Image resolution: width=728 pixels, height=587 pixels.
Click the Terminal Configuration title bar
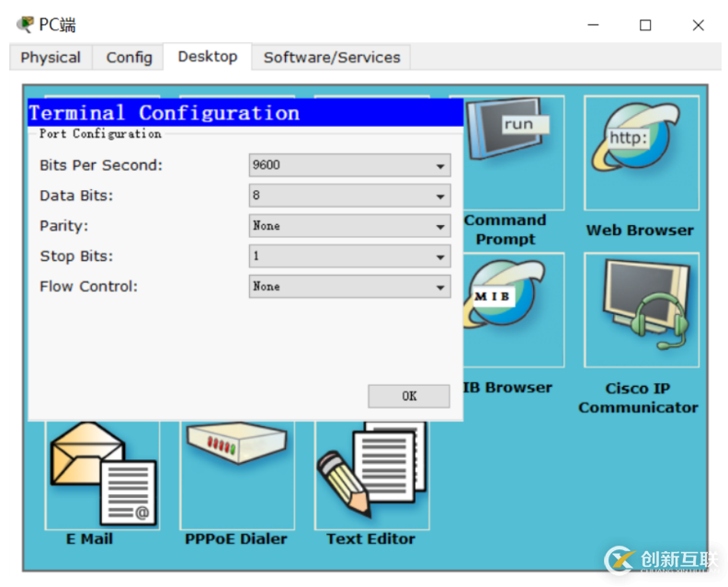[245, 113]
